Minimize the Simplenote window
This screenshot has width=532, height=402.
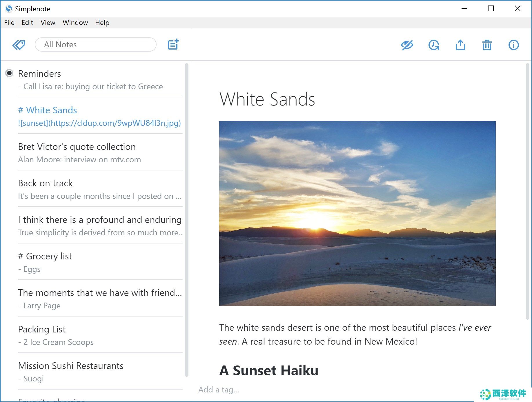coord(464,9)
